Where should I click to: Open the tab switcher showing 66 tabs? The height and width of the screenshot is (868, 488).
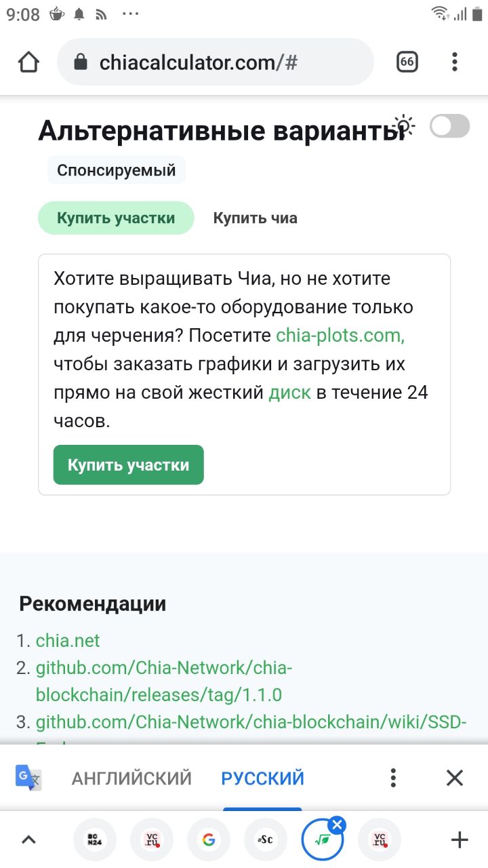click(x=407, y=62)
